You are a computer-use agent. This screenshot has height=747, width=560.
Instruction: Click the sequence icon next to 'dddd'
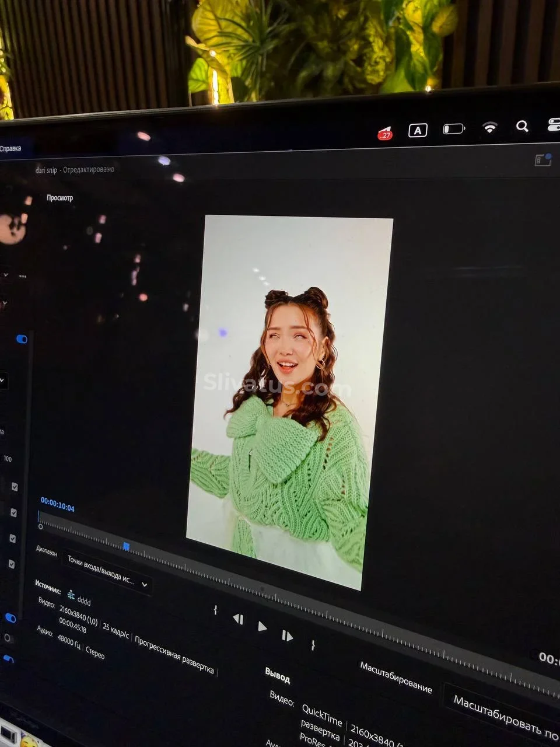point(71,595)
